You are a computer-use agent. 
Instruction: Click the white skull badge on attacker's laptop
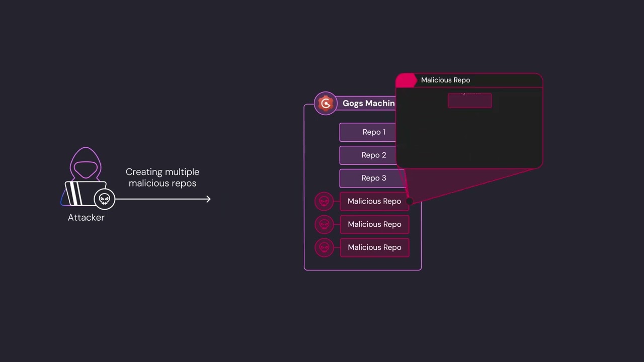(104, 199)
